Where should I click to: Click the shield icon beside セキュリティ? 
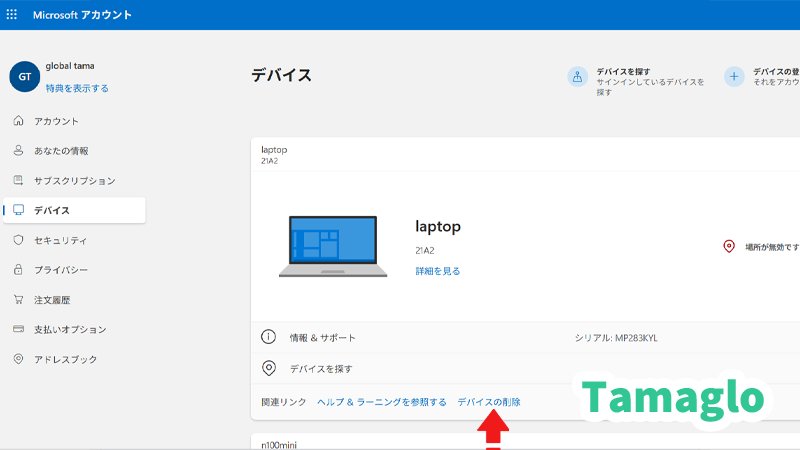[18, 240]
